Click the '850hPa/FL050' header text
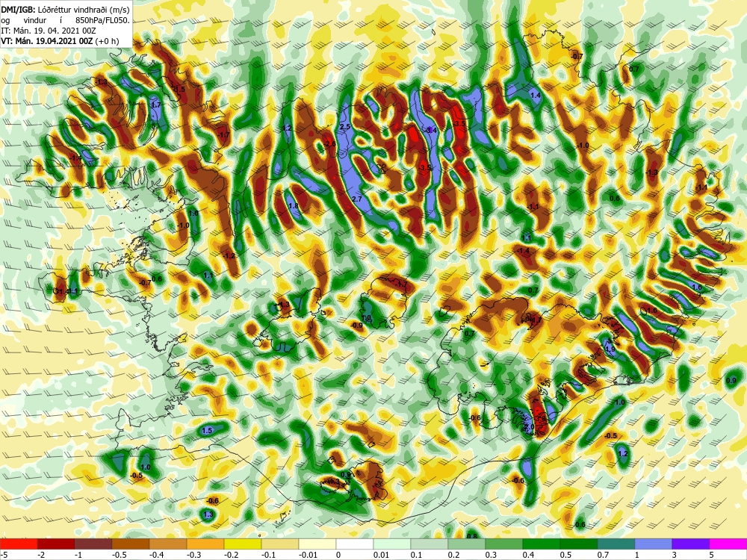The width and height of the screenshot is (747, 560). point(102,20)
